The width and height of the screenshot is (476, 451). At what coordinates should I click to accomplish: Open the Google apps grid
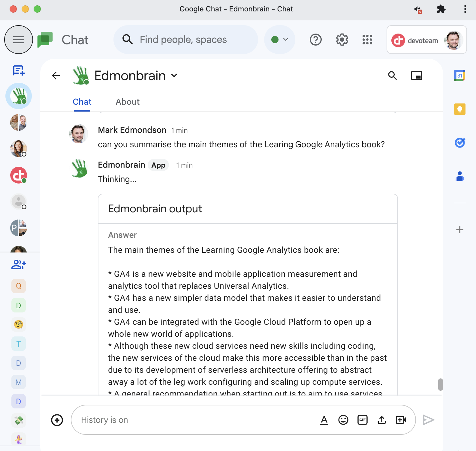point(367,40)
